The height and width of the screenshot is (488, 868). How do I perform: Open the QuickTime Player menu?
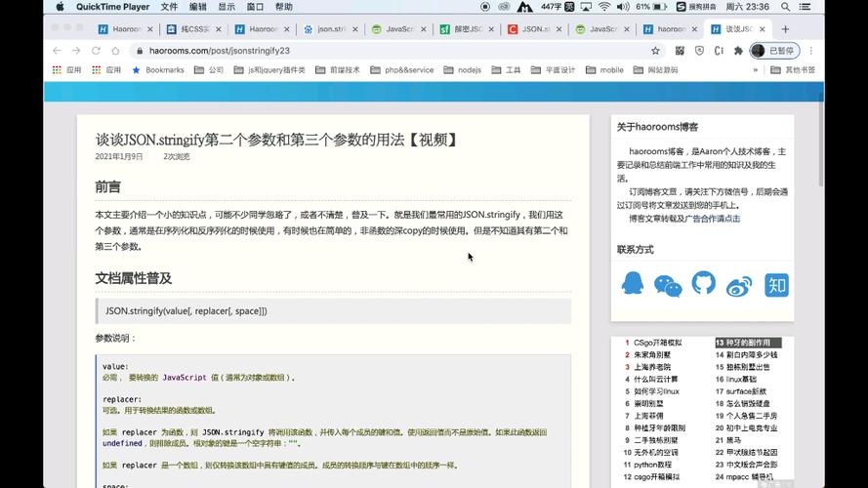coord(113,7)
